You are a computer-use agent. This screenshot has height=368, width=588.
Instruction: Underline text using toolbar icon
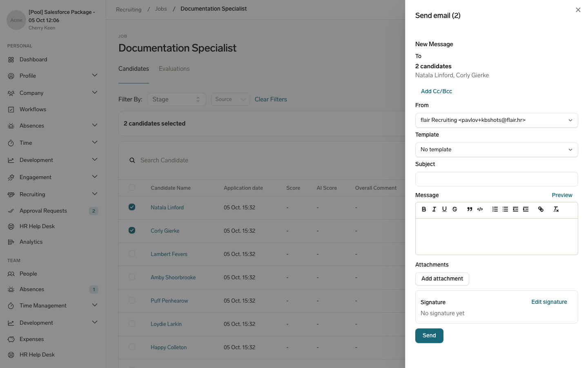pyautogui.click(x=444, y=209)
